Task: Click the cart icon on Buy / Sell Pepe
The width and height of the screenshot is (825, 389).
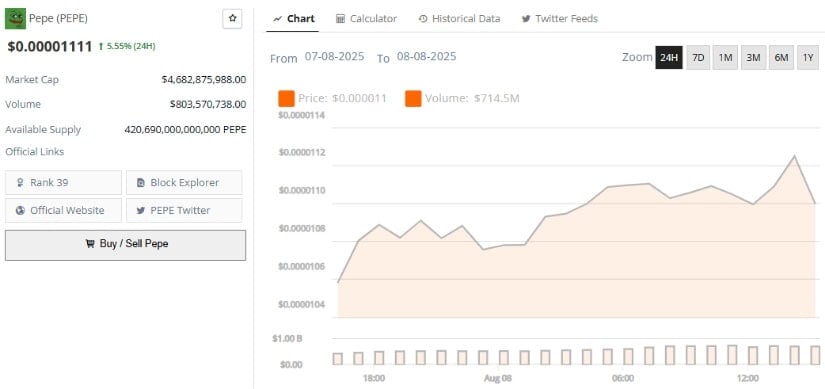Action: (90, 244)
